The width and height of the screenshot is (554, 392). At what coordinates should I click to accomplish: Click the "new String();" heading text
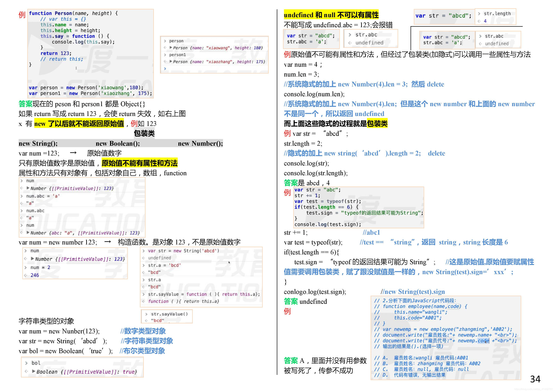pos(38,144)
